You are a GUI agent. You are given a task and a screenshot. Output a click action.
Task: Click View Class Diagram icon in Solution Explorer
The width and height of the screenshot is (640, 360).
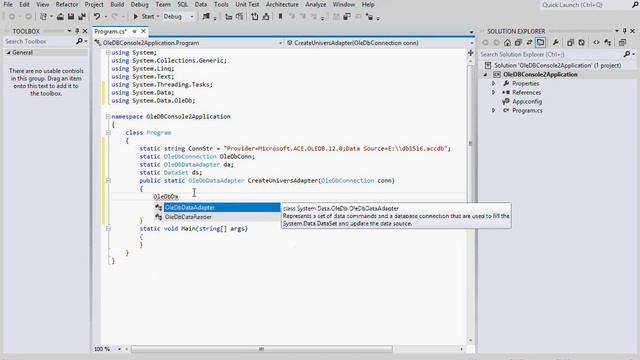pyautogui.click(x=608, y=42)
